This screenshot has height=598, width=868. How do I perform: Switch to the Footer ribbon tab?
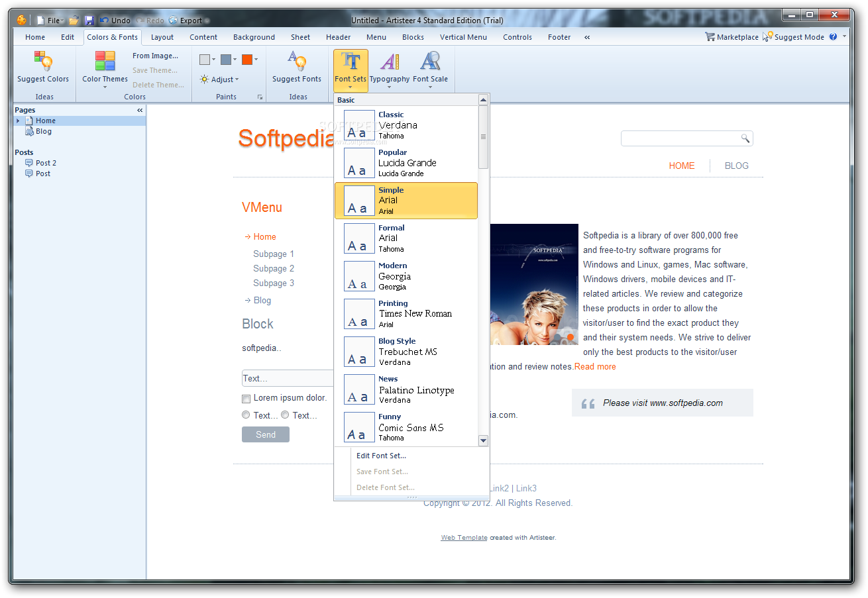(559, 37)
